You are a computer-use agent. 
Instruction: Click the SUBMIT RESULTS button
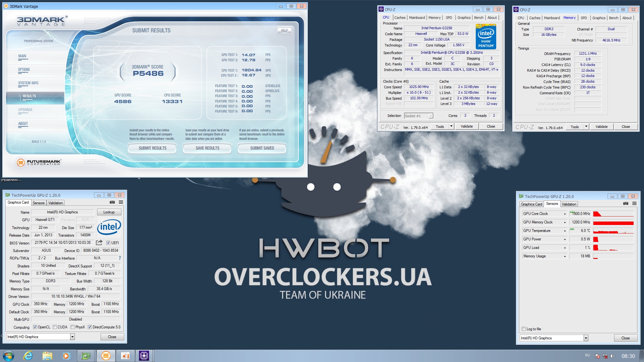[x=153, y=148]
